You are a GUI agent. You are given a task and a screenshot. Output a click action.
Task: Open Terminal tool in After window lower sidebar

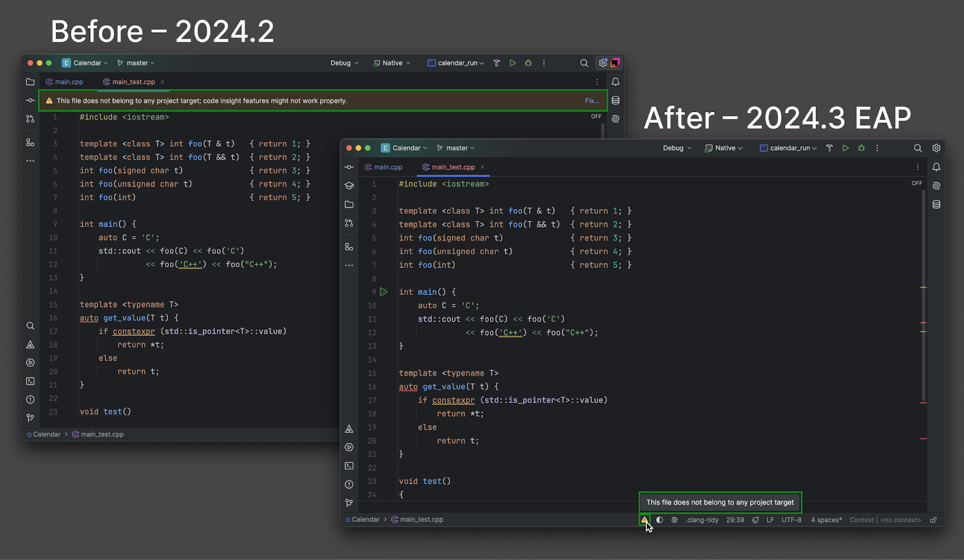[349, 465]
